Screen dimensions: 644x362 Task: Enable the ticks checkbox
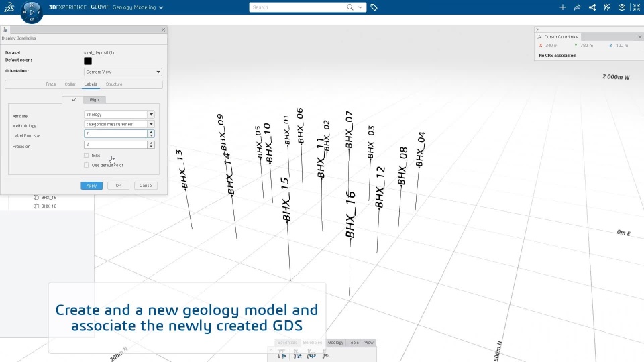coord(87,155)
